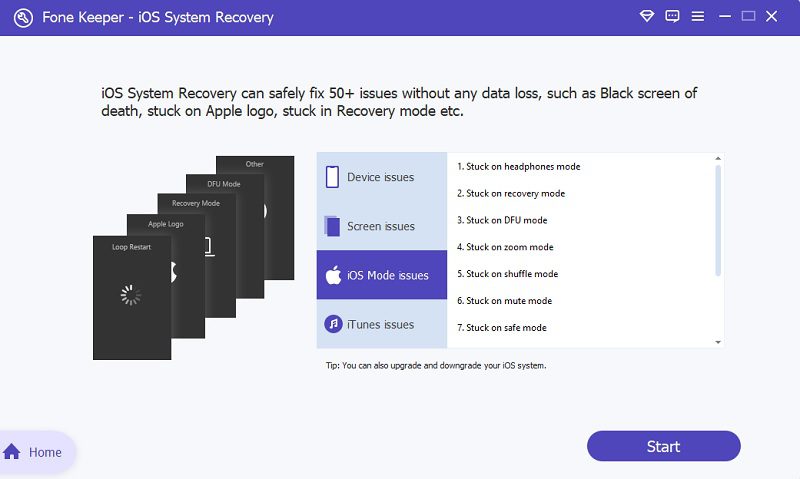Go back via the Home button
This screenshot has height=479, width=800.
point(36,452)
